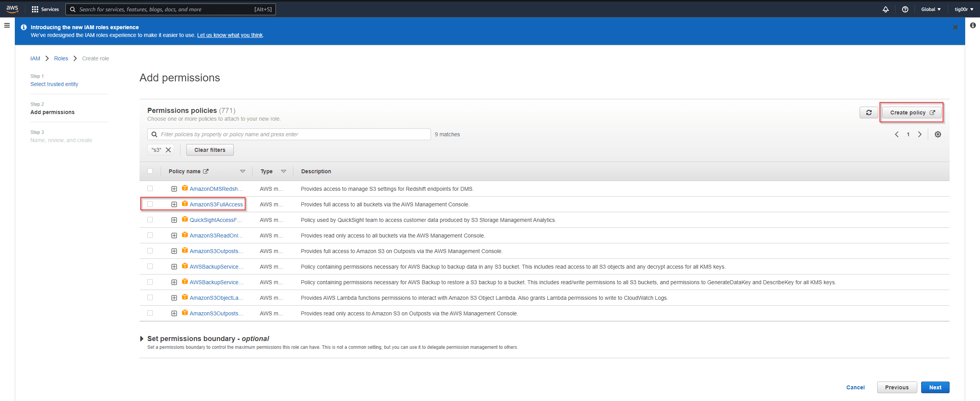Open the notifications bell icon
The width and height of the screenshot is (980, 401).
pyautogui.click(x=886, y=9)
